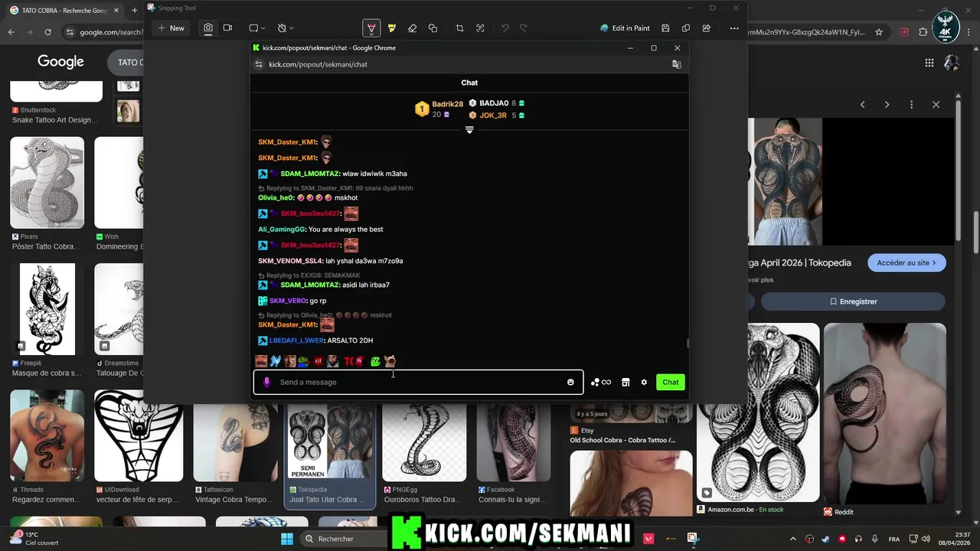Go to previous image in preview panel

862,105
